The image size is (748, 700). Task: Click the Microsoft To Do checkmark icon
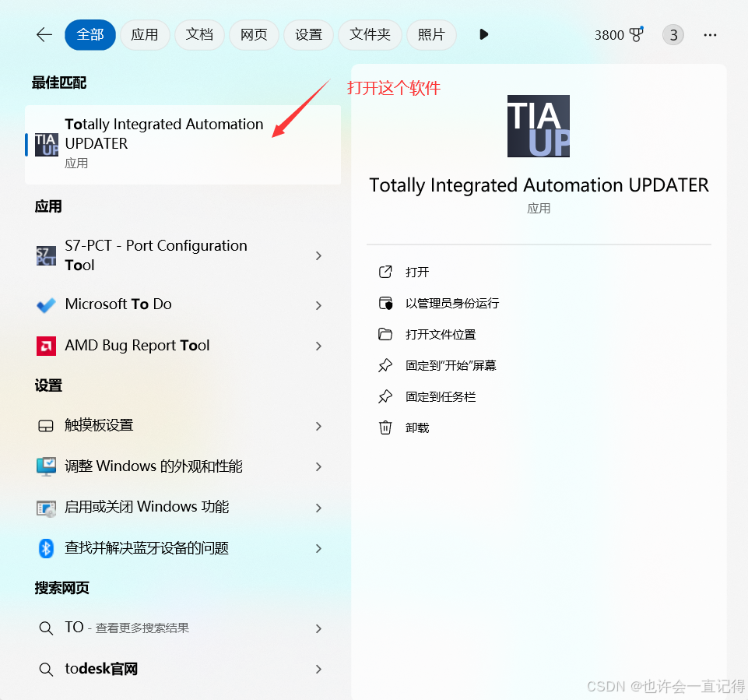[46, 305]
